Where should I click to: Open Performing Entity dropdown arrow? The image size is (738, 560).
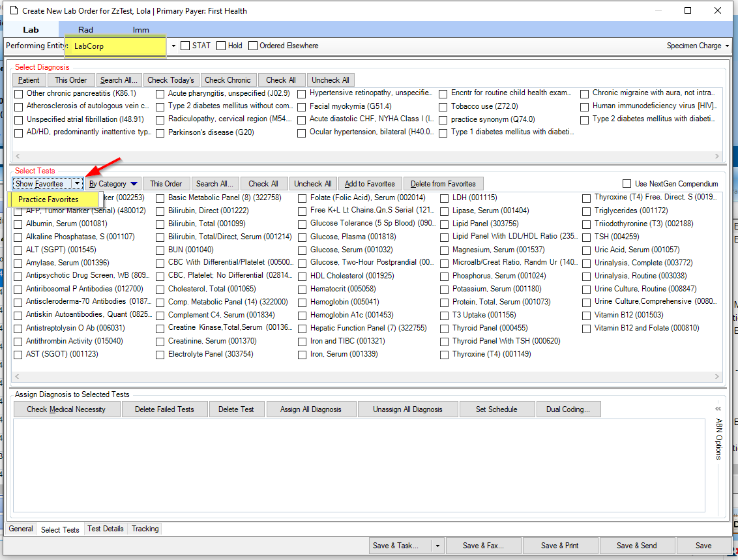173,46
